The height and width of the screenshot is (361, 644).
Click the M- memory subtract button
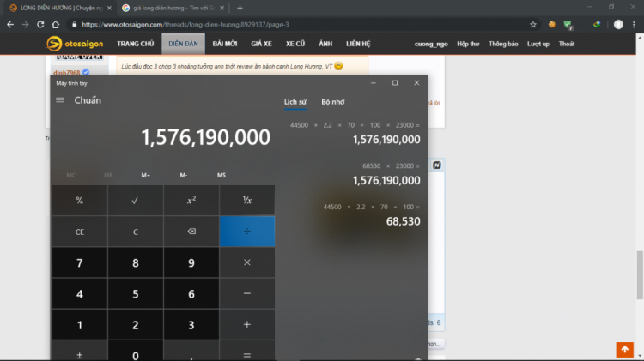[184, 175]
